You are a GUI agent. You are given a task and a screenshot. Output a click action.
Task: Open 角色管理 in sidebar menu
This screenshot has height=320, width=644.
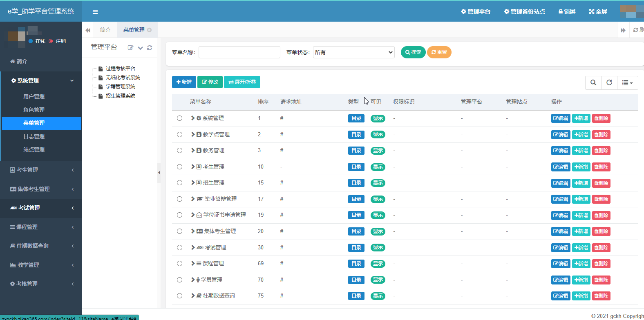34,110
